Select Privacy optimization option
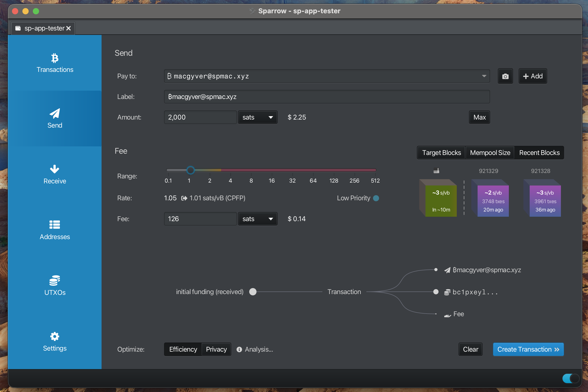Screen dimensions: 588x392 point(216,349)
